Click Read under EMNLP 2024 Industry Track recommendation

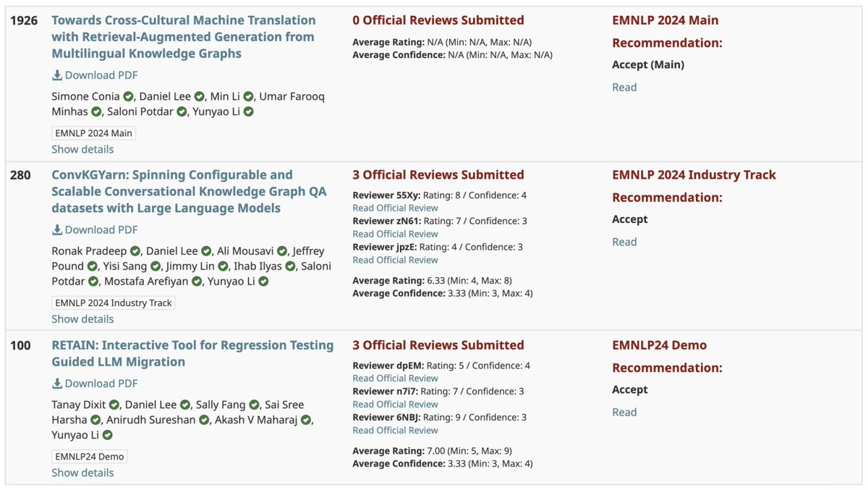[x=624, y=242]
